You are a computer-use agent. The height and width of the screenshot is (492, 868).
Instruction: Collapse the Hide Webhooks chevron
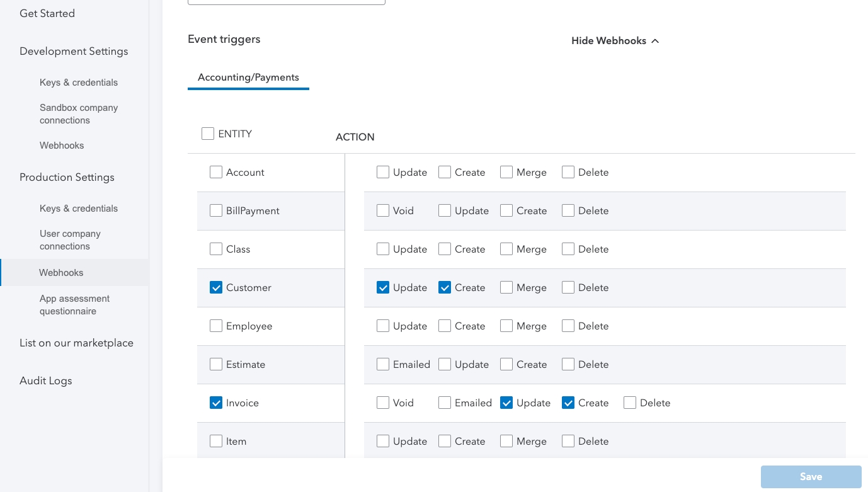tap(655, 41)
